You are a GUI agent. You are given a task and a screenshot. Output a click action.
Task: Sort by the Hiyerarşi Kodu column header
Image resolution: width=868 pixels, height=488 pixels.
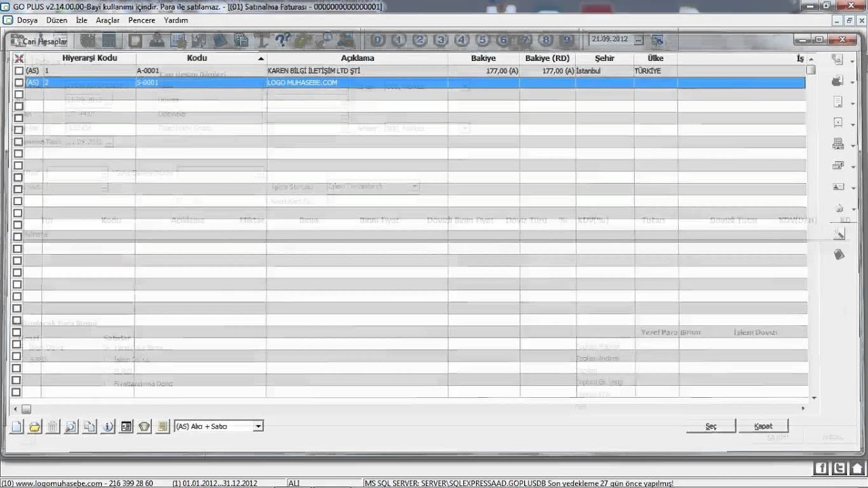90,58
